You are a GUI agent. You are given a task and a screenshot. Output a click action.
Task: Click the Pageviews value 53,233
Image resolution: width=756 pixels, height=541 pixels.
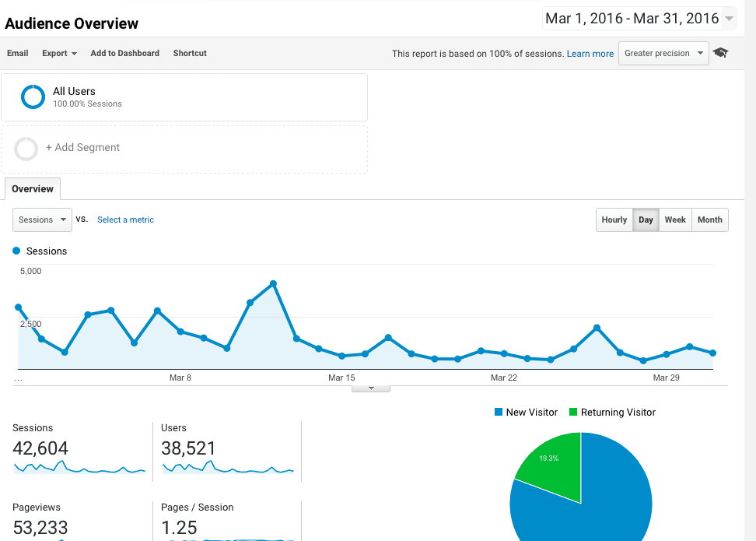pyautogui.click(x=40, y=528)
